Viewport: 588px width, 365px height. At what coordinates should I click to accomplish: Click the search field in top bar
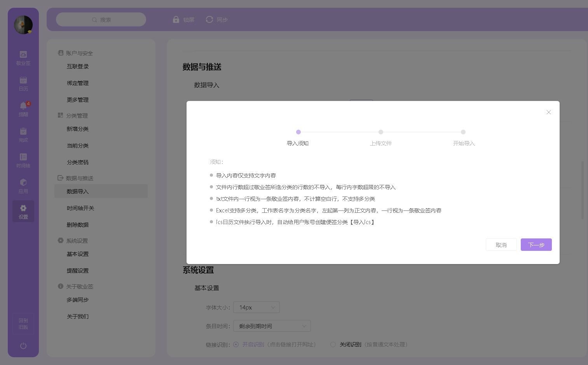pyautogui.click(x=101, y=19)
